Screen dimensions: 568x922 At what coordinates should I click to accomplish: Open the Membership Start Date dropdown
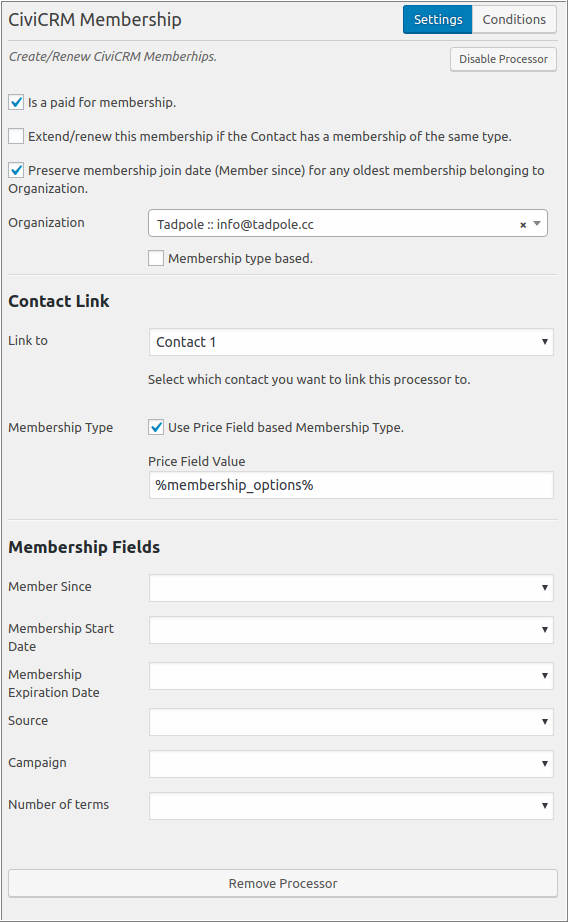pyautogui.click(x=351, y=630)
